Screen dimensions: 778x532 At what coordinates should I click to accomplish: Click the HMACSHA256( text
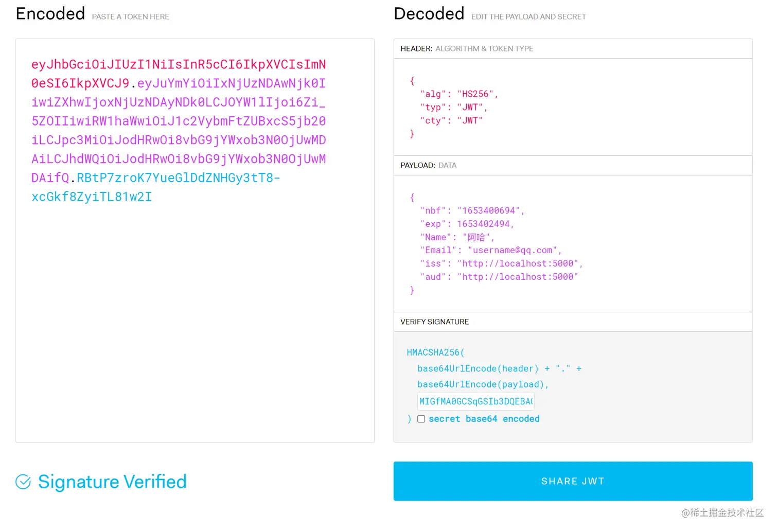pos(435,352)
